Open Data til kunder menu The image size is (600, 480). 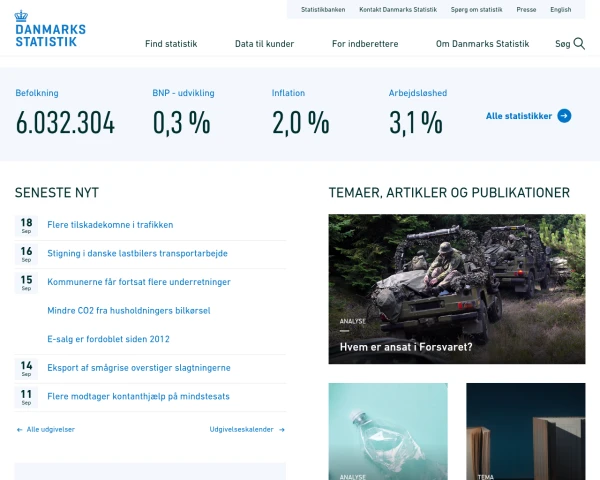(264, 44)
